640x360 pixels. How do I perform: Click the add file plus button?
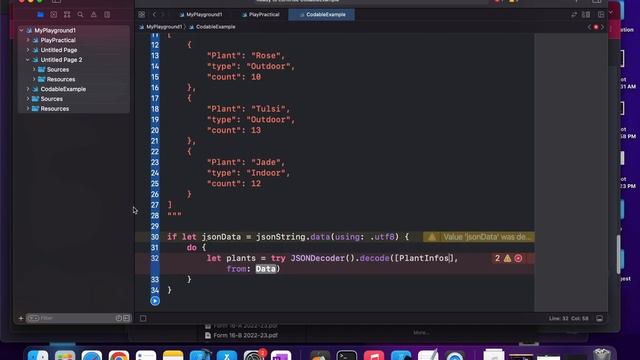coord(21,318)
